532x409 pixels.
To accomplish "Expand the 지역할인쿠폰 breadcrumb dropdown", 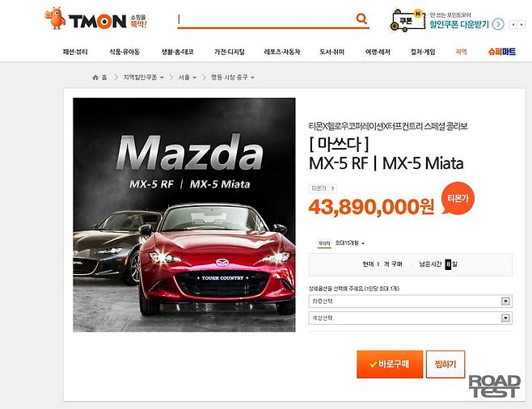I will coord(162,78).
